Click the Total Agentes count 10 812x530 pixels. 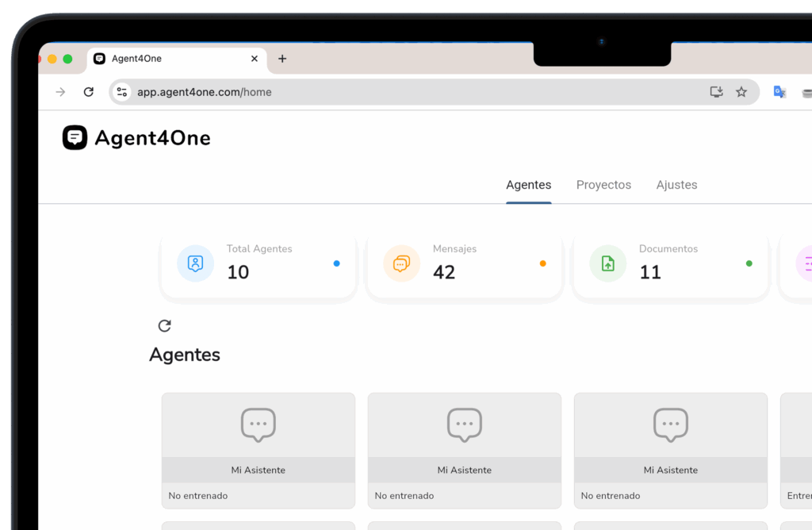coord(238,272)
